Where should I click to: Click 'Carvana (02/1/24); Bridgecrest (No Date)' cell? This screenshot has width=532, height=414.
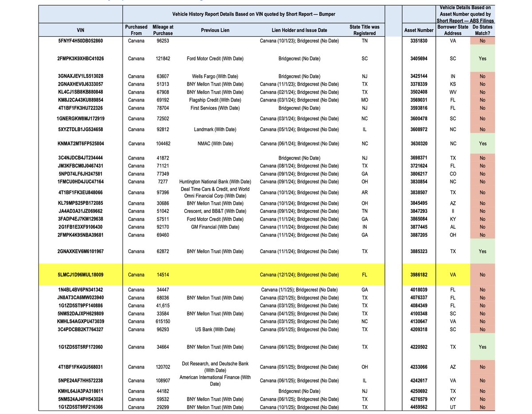299,92
